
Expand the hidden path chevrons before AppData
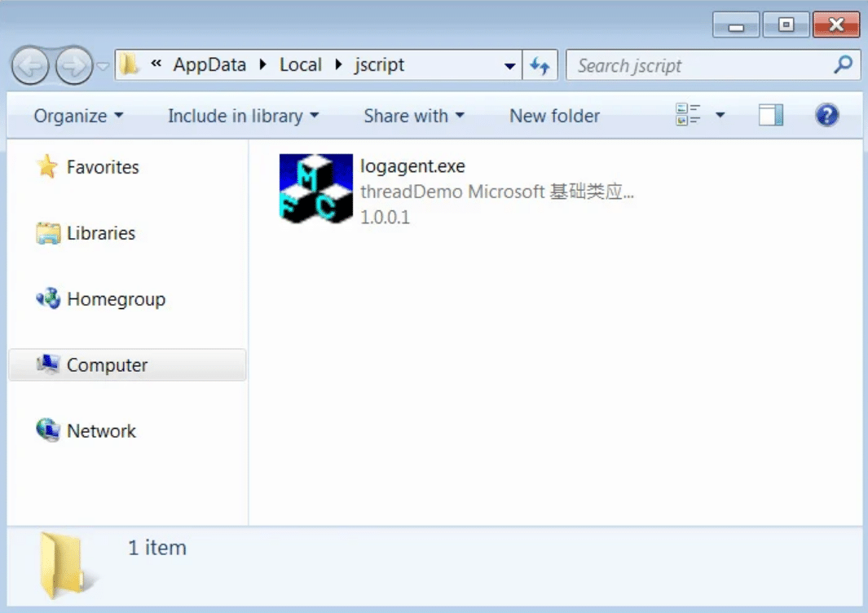(x=156, y=64)
